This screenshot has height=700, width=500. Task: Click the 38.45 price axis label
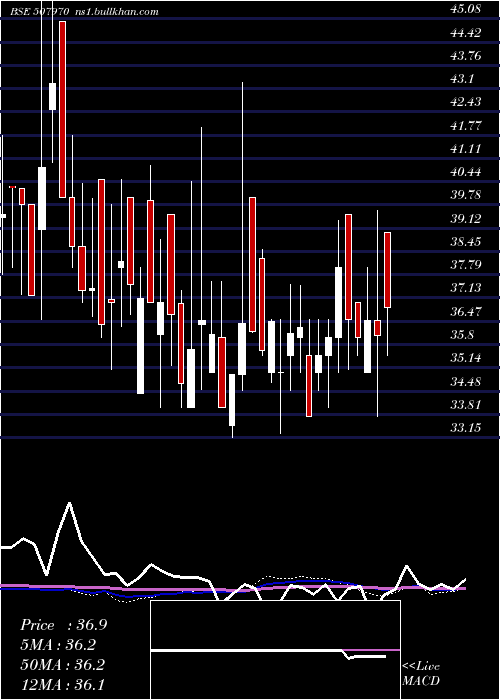[x=466, y=242]
